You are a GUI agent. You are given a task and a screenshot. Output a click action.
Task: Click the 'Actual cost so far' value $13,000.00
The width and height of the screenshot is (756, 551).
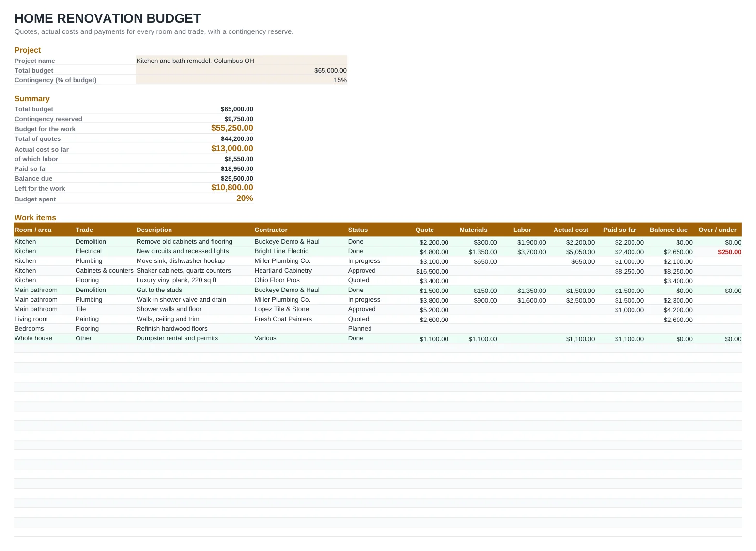point(232,149)
